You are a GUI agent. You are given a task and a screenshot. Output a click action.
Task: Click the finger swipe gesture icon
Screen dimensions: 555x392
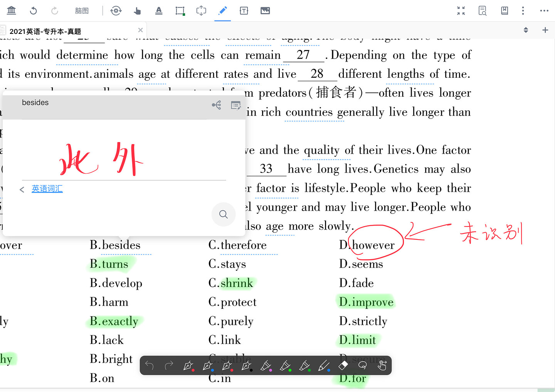coord(382,365)
